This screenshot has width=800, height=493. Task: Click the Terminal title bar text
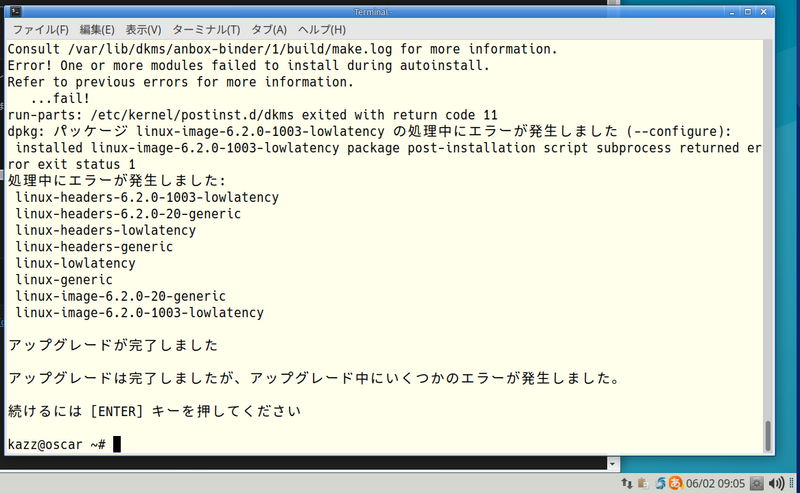point(373,12)
